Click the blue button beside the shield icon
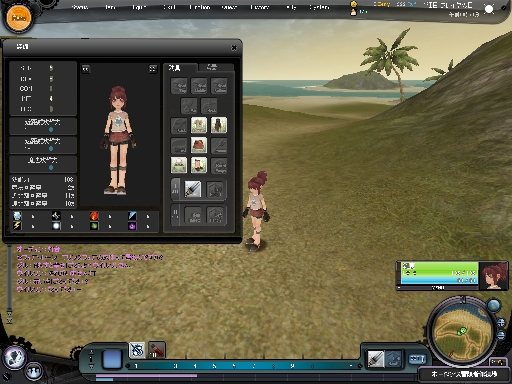This screenshot has height=384, width=512. pyautogui.click(x=417, y=359)
